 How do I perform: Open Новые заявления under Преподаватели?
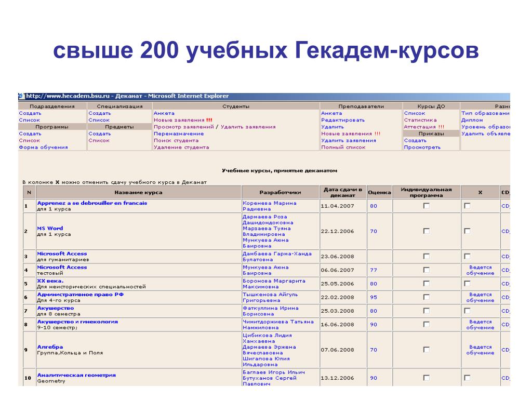point(351,134)
